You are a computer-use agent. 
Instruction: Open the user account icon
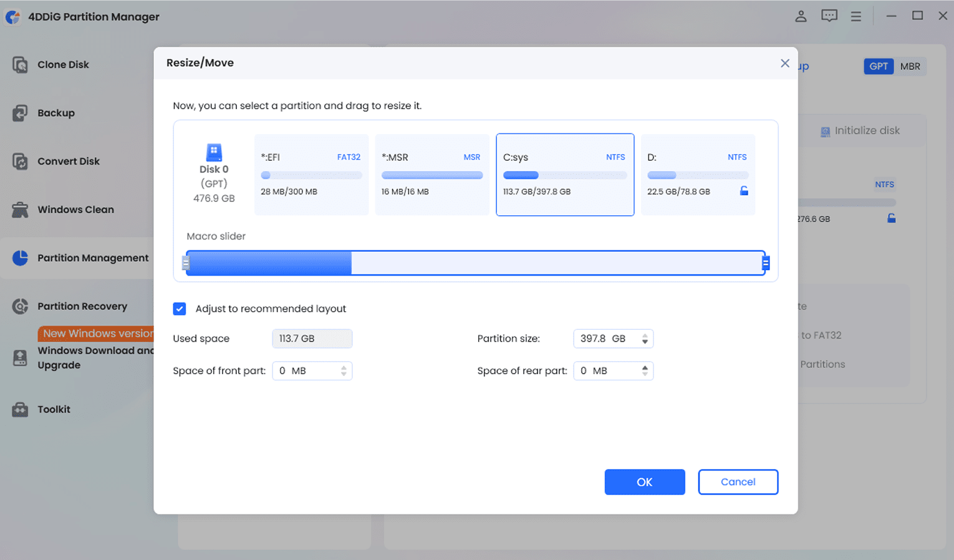tap(801, 16)
